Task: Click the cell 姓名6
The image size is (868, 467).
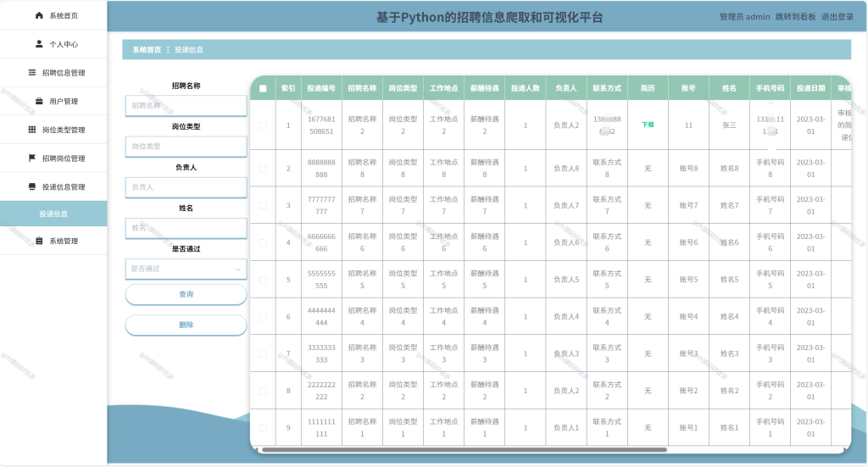Action: click(730, 242)
